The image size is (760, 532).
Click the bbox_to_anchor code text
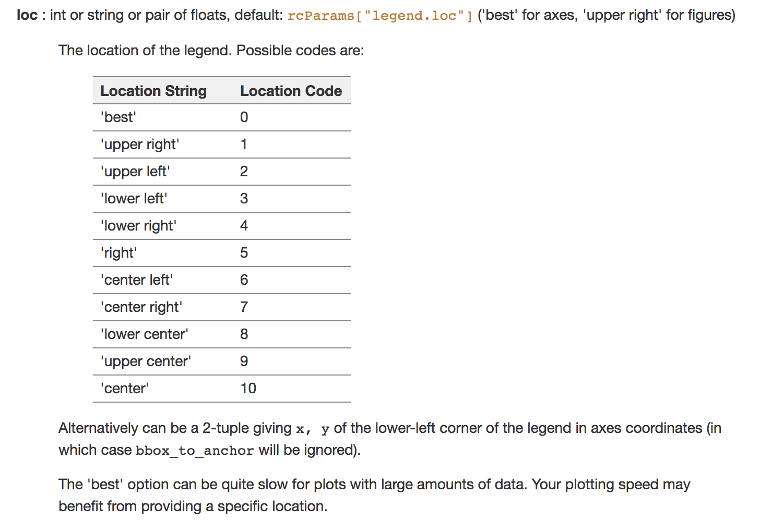195,451
